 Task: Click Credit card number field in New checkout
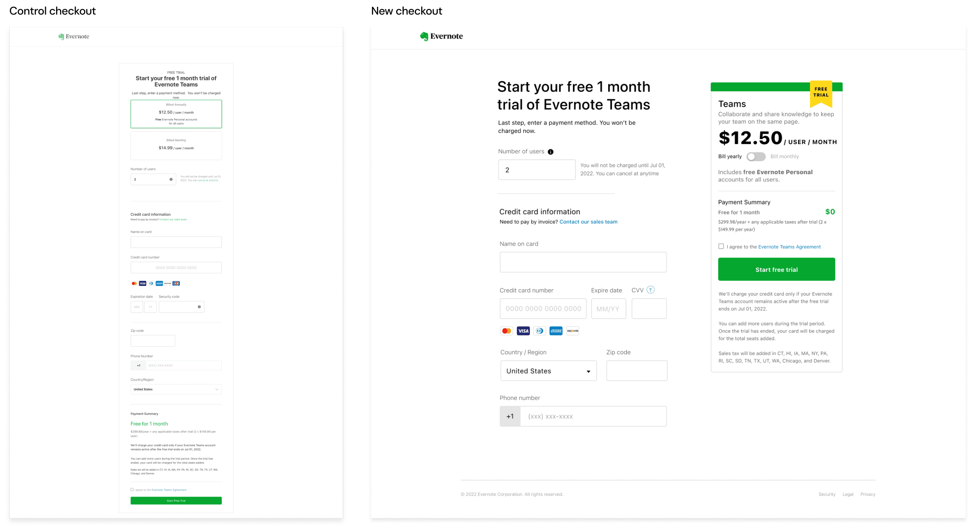click(543, 309)
